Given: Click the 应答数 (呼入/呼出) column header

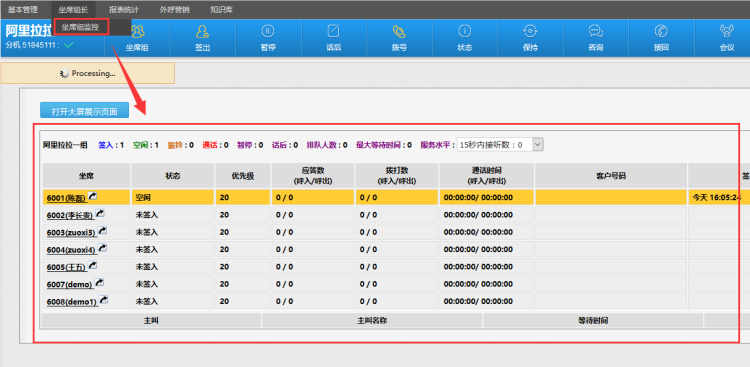Looking at the screenshot, I should [313, 176].
